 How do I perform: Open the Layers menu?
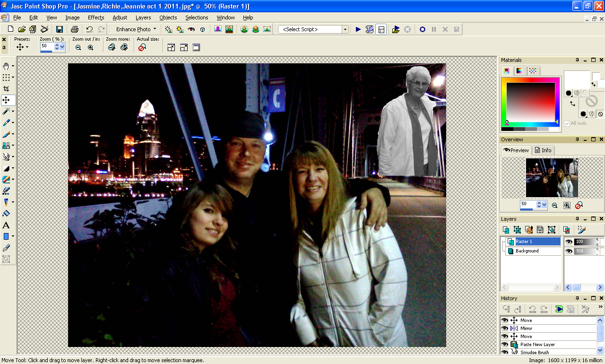(143, 17)
